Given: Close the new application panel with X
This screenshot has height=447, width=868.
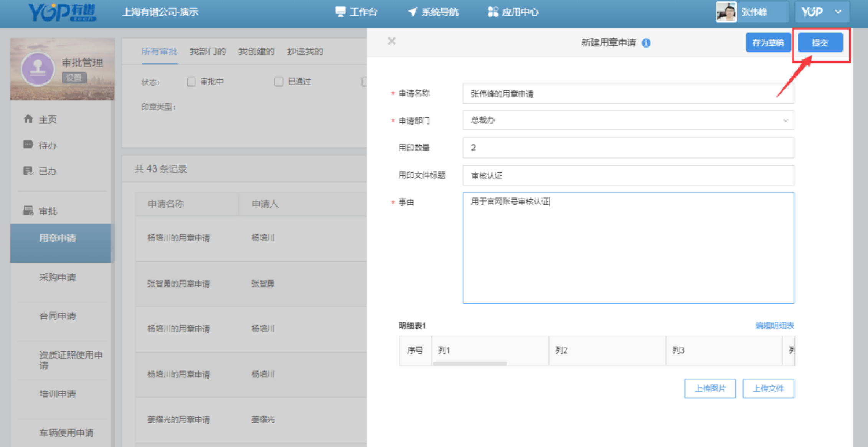Looking at the screenshot, I should click(391, 41).
